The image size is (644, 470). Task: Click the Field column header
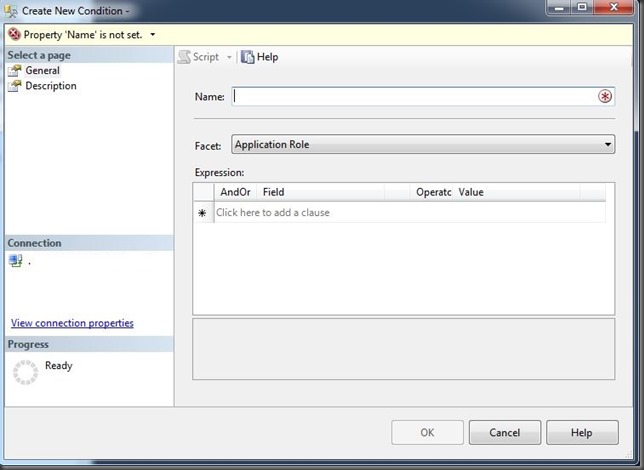(320, 192)
